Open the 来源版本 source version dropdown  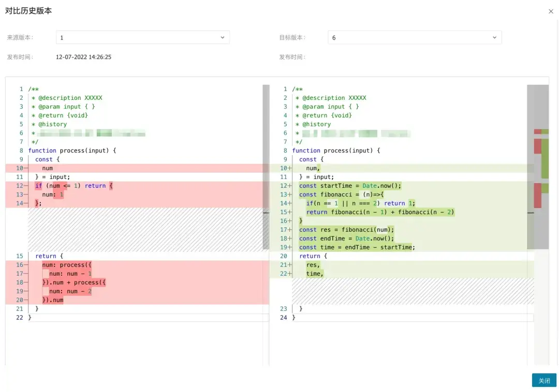click(x=142, y=37)
